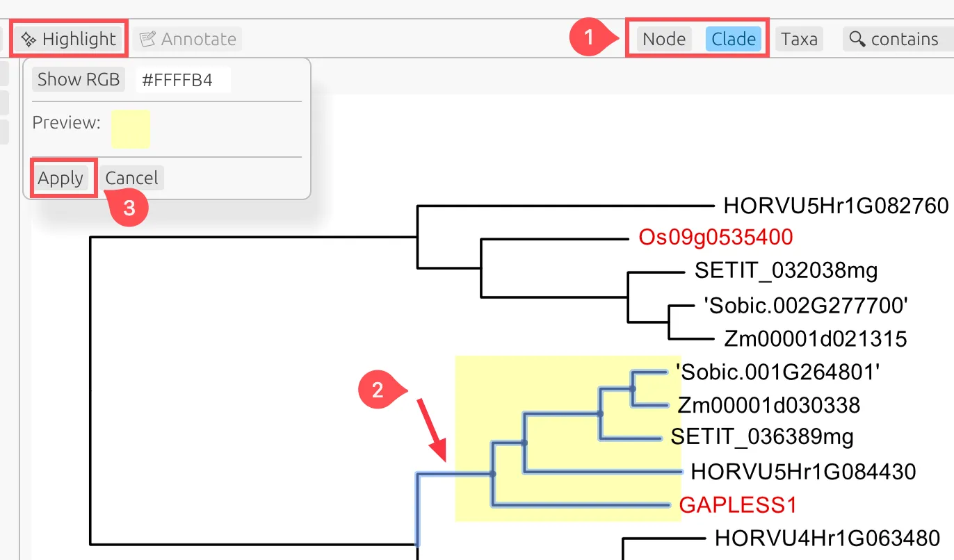The height and width of the screenshot is (560, 954).
Task: Click the HORVU5Hr1G082760 tip label
Action: point(836,206)
